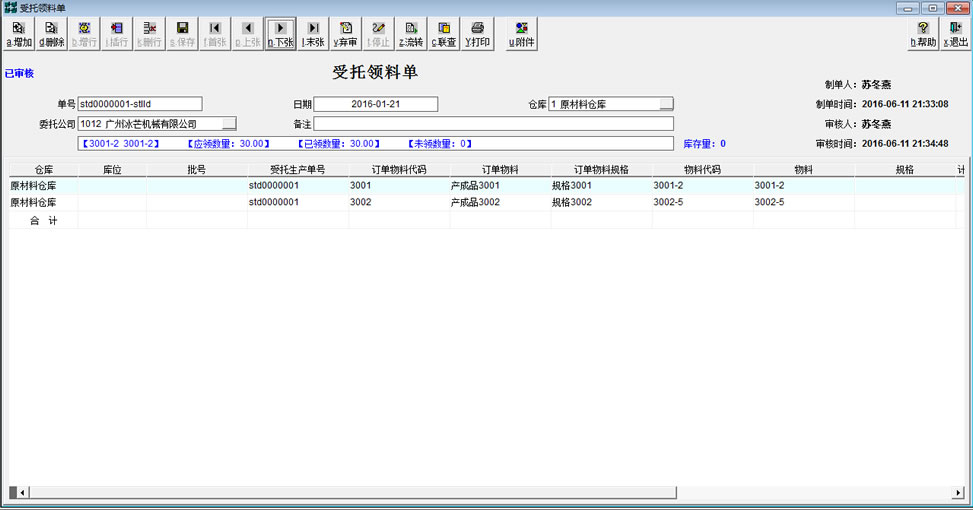Select 物料代码 cell 3001-2
Viewport: 973px width, 510px height.
point(702,186)
